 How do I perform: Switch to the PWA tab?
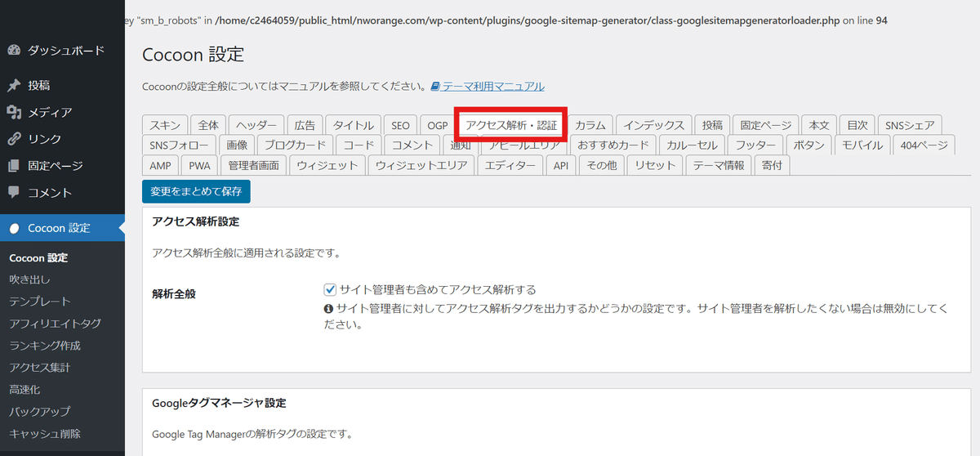coord(199,165)
